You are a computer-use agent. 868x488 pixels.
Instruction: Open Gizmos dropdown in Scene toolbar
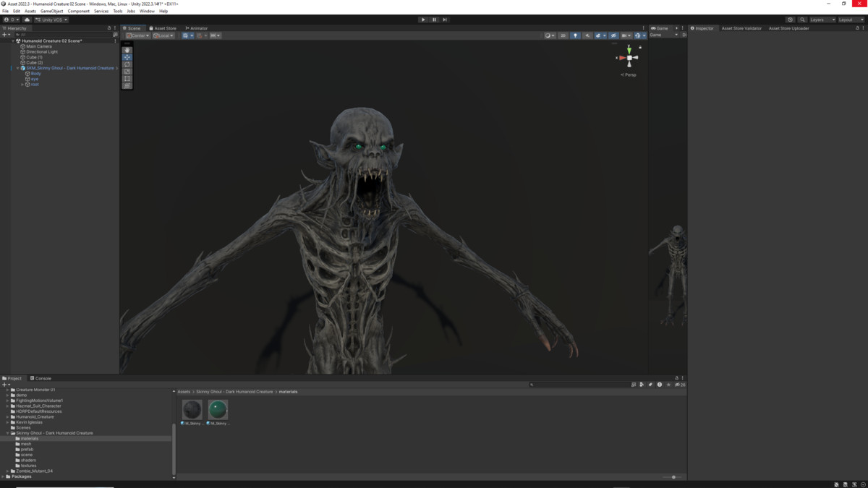(x=644, y=35)
